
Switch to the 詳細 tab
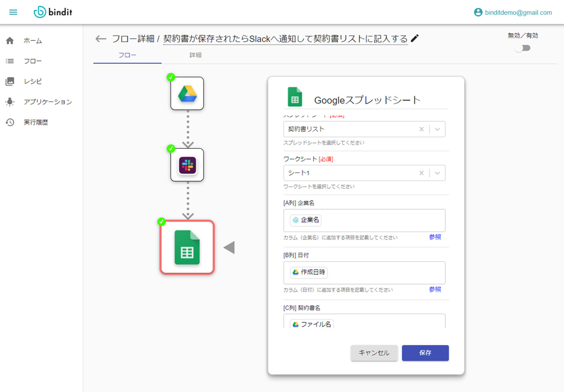[x=196, y=55]
